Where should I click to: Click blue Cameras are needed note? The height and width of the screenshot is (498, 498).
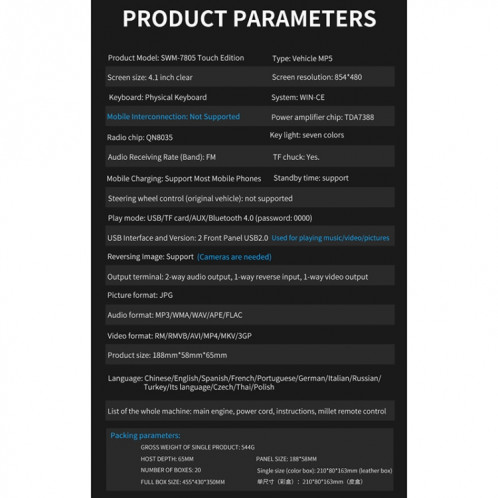(x=234, y=257)
